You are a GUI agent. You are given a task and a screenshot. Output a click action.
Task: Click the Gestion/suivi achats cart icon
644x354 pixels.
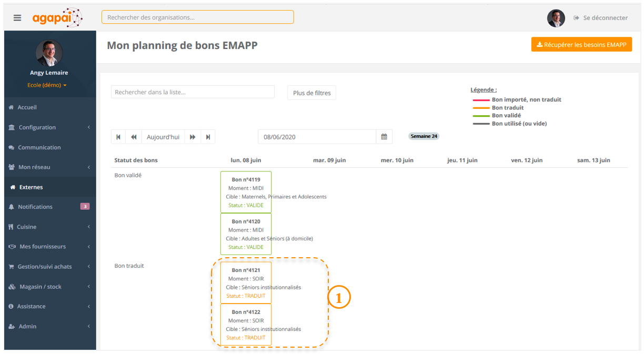pyautogui.click(x=12, y=267)
